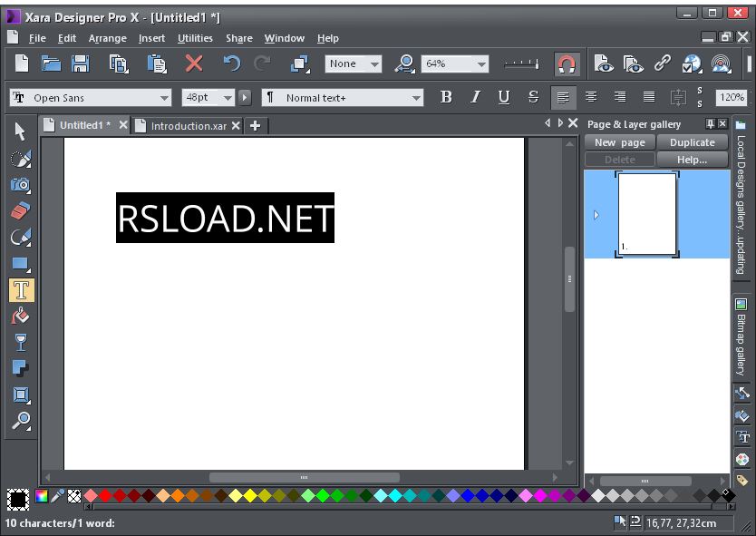
Task: Click the New page button
Action: click(619, 142)
